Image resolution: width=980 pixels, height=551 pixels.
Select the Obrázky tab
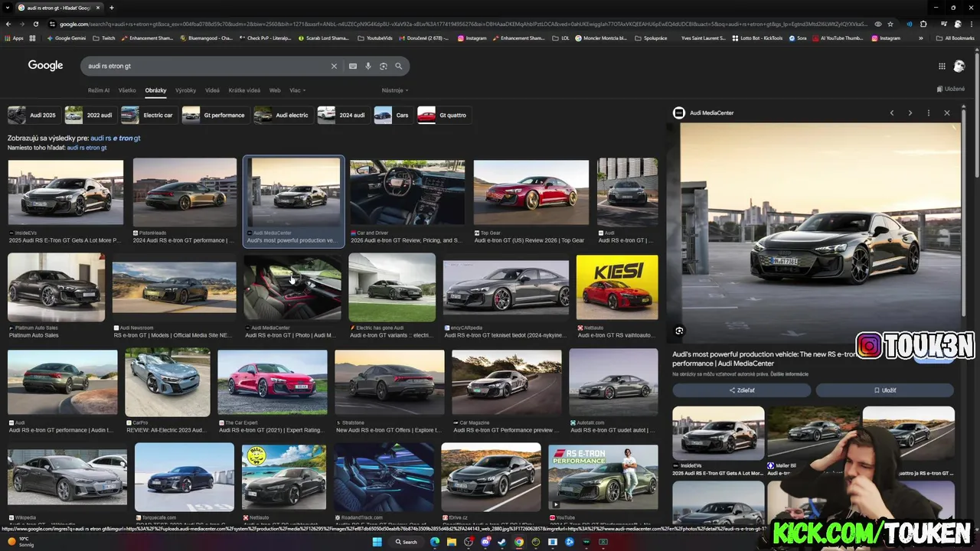pos(155,90)
